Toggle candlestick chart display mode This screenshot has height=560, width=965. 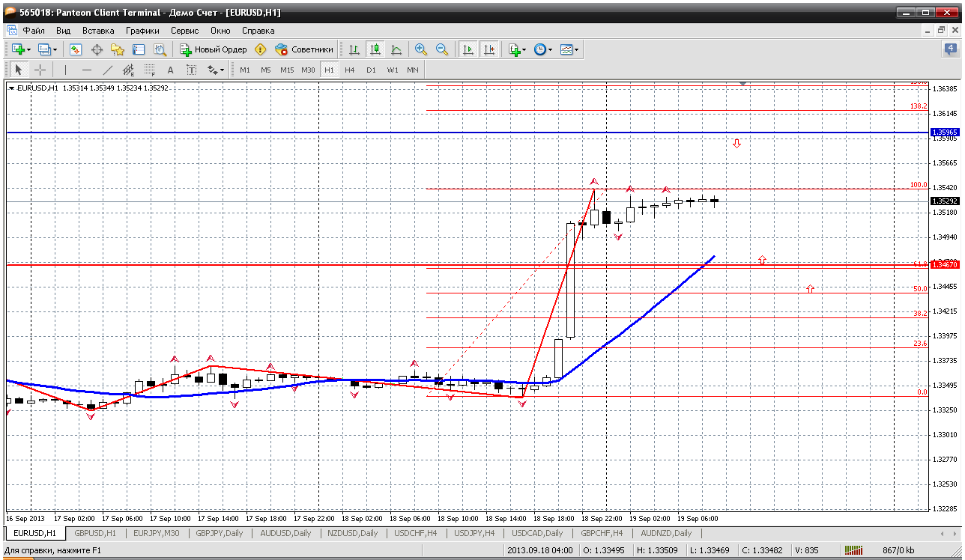coord(375,49)
